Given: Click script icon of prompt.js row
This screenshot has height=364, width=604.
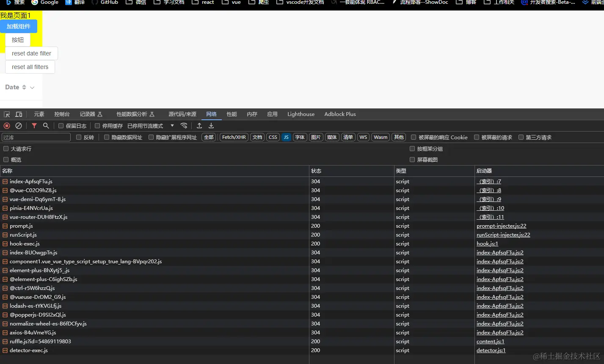Looking at the screenshot, I should click(x=5, y=226).
